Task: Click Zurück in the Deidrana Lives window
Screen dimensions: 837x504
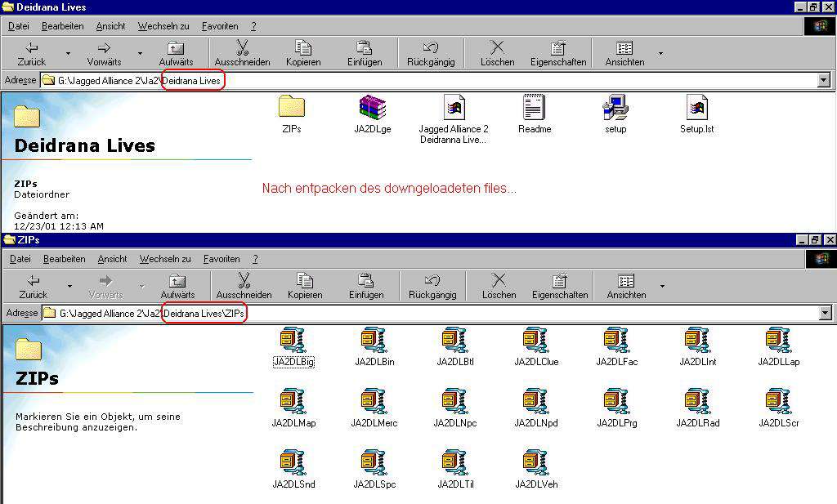Action: click(x=32, y=54)
